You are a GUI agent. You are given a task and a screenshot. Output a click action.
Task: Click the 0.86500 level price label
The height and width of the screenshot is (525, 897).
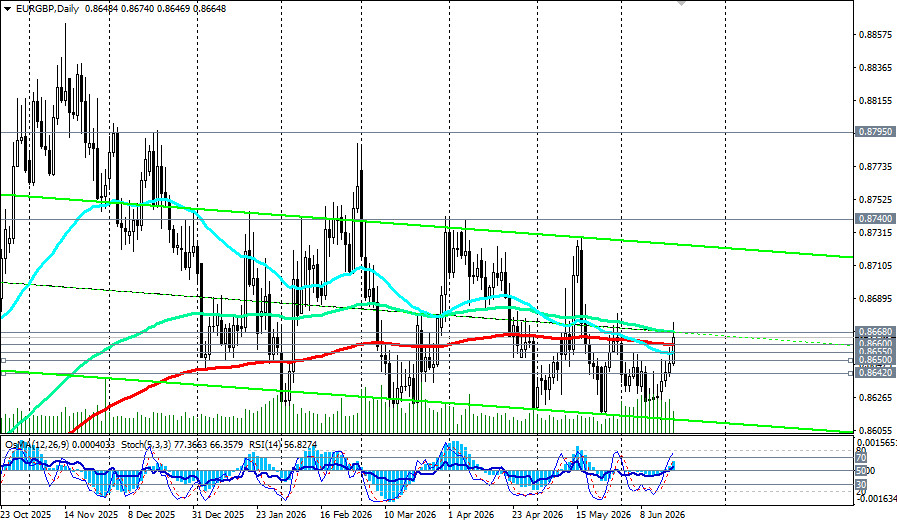875,360
